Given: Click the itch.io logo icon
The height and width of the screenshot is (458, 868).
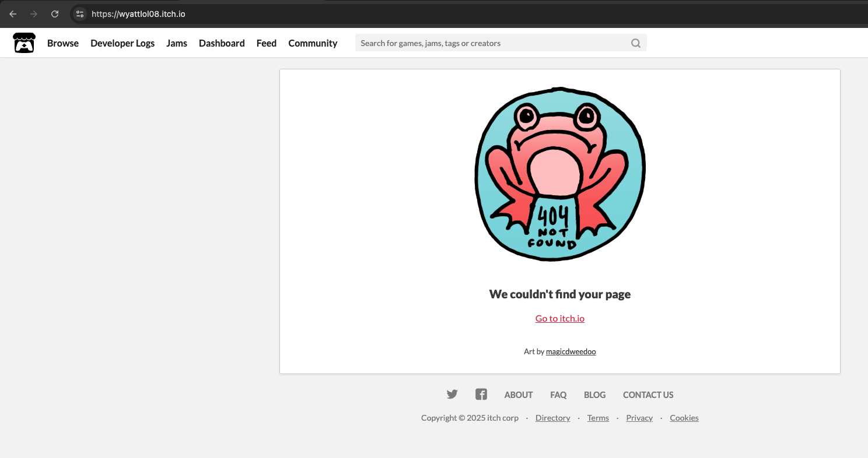Looking at the screenshot, I should point(24,43).
